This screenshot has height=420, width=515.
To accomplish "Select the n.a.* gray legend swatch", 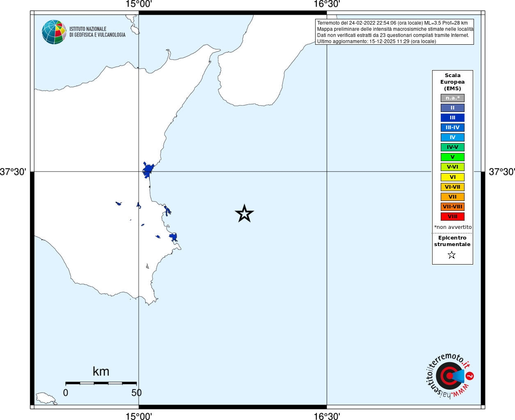I will click(x=453, y=98).
